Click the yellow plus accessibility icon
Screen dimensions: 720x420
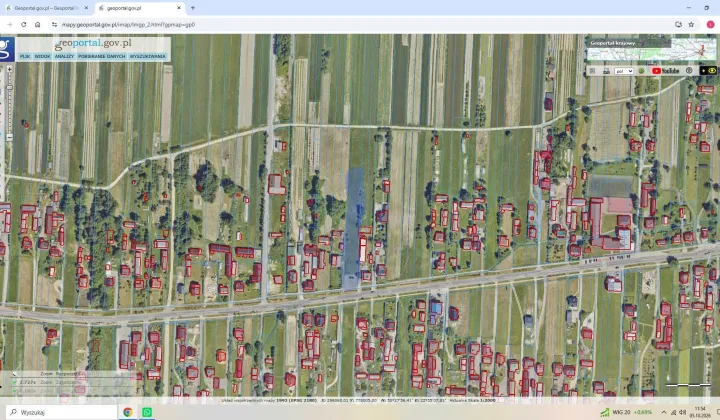pyautogui.click(x=703, y=71)
